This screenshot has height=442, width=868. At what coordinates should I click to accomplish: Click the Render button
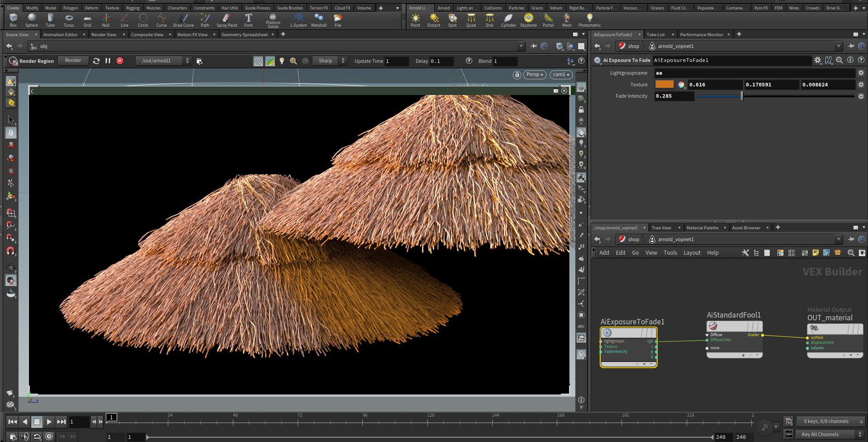click(x=73, y=61)
